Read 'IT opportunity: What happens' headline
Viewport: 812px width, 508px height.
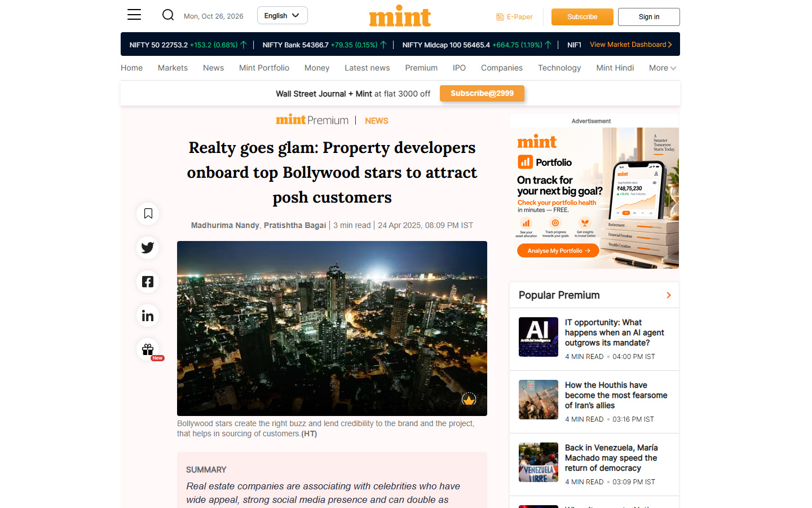615,332
